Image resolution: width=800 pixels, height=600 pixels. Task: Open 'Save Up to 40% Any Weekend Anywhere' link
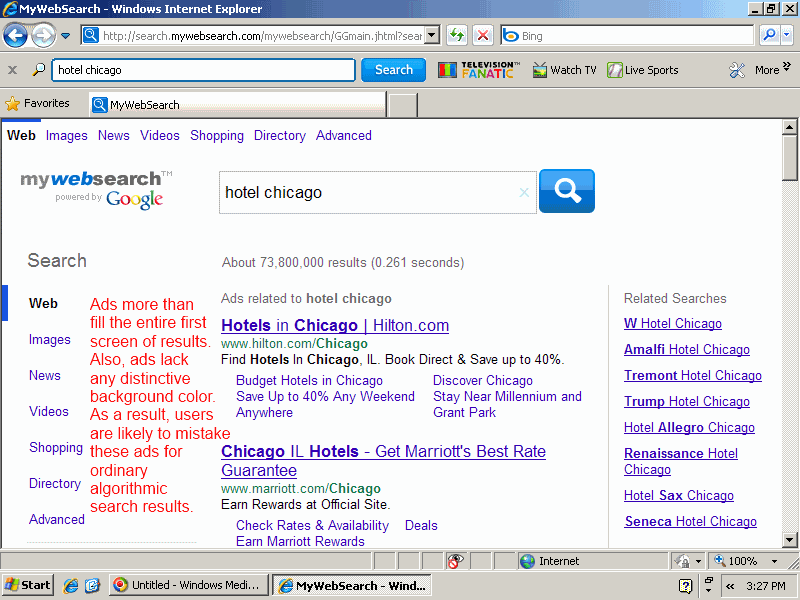325,405
